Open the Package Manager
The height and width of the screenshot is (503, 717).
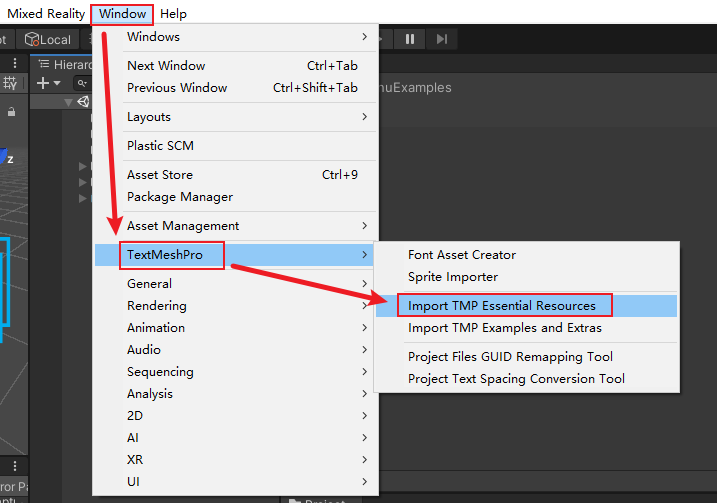235,197
